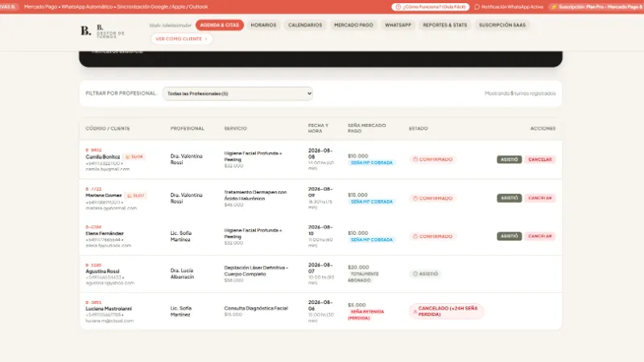The image size is (644, 362).
Task: Select the WhatsApp tab
Action: coord(398,25)
